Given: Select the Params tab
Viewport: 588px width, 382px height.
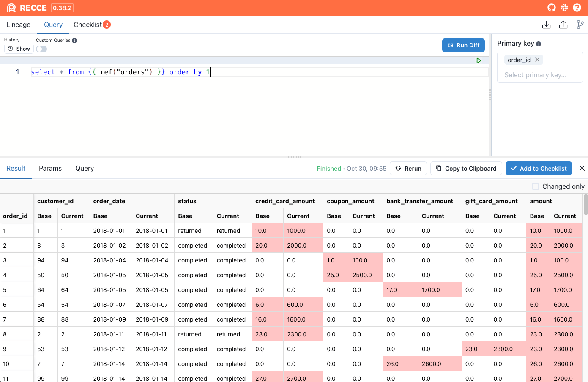Looking at the screenshot, I should (50, 168).
